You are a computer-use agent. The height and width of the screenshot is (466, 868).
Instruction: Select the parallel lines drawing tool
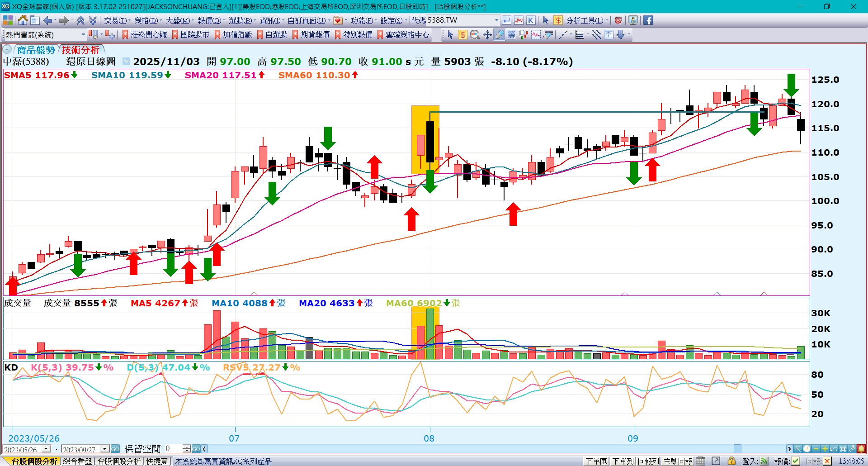click(x=596, y=35)
